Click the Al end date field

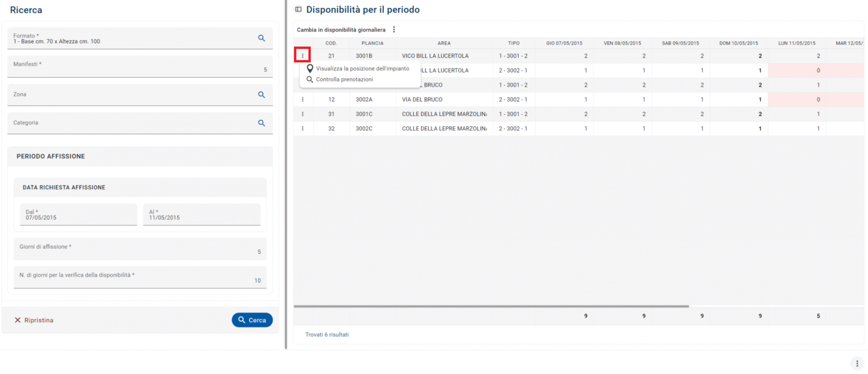pyautogui.click(x=201, y=215)
